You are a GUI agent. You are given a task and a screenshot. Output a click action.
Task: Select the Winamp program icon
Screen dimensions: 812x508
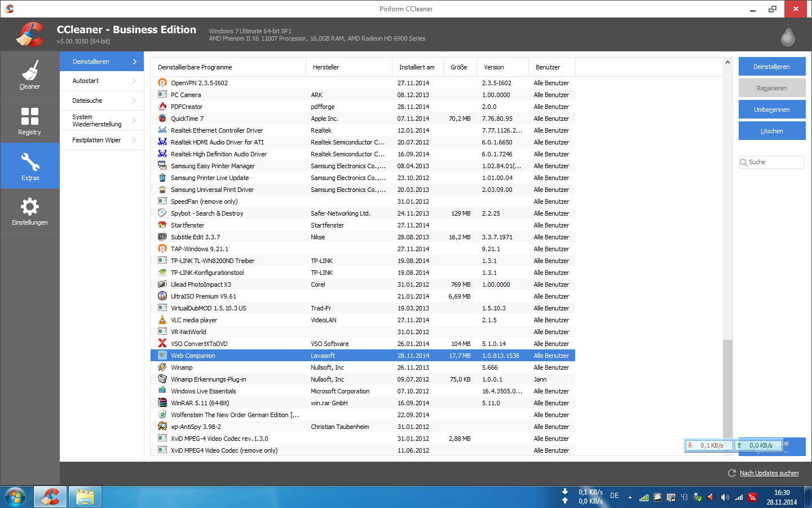tap(162, 367)
